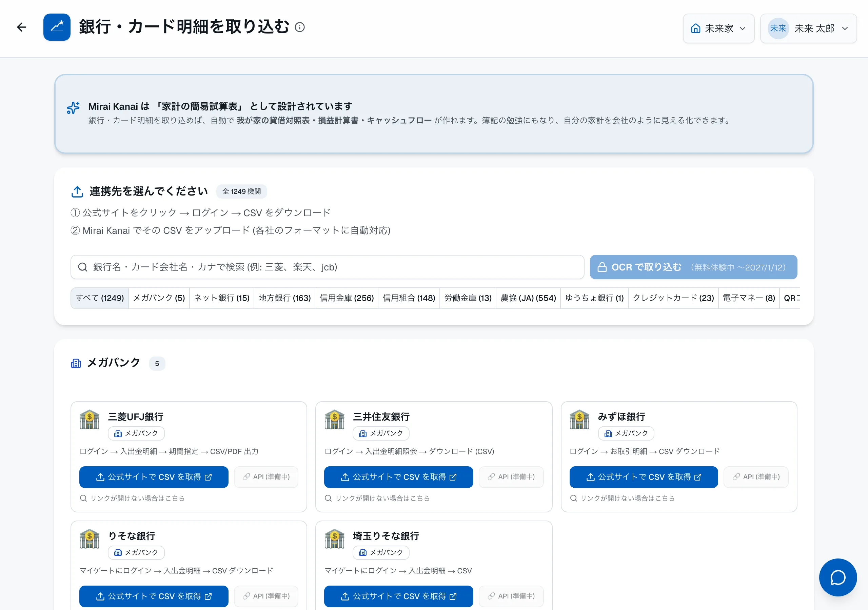Switch to ゆうちょ銀行 (1) tab
The width and height of the screenshot is (868, 610).
click(x=595, y=298)
